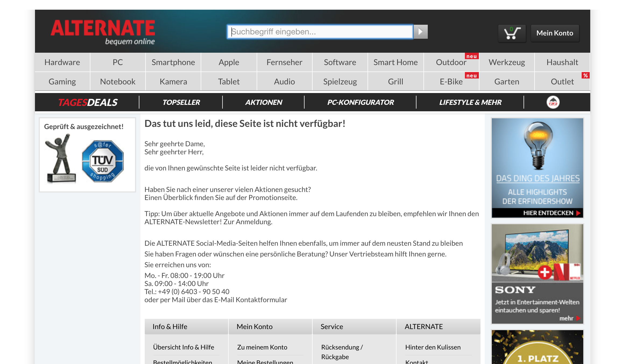Click the red arrow next to Hier Entdecken
This screenshot has height=364, width=622.
(x=578, y=213)
